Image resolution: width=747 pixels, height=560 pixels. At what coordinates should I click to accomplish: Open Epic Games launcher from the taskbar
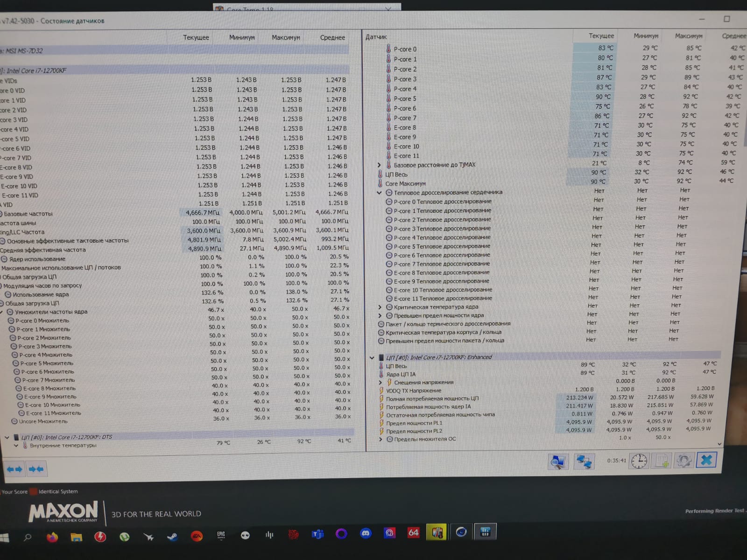click(221, 535)
